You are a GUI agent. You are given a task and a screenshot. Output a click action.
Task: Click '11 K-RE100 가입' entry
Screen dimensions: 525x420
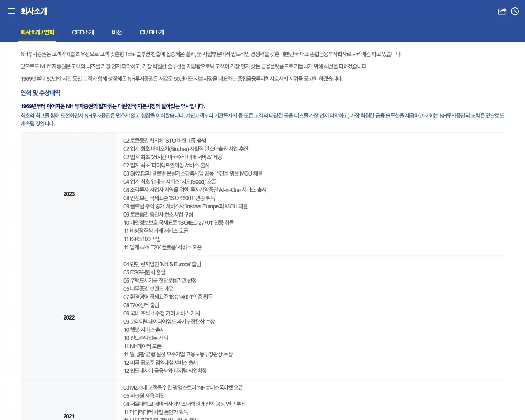pos(142,239)
